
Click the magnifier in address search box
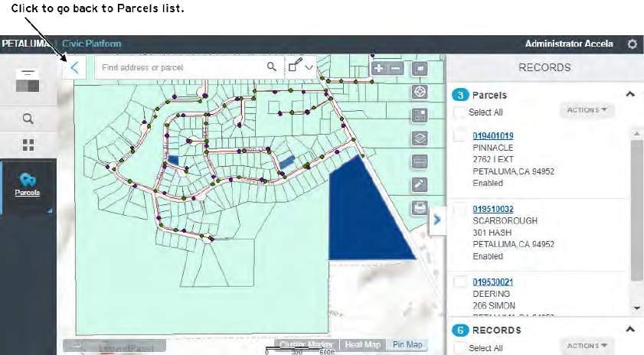click(272, 67)
